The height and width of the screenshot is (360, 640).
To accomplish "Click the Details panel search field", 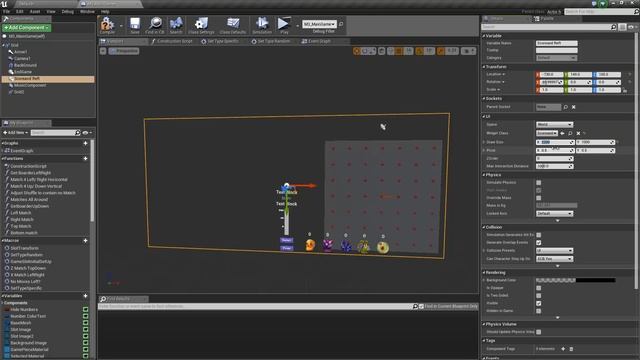I will (x=549, y=27).
